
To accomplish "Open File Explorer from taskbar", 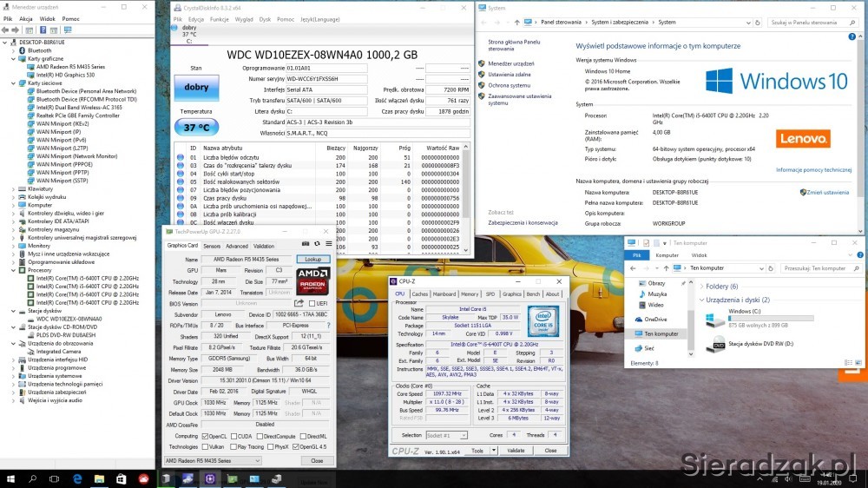I will (99, 478).
